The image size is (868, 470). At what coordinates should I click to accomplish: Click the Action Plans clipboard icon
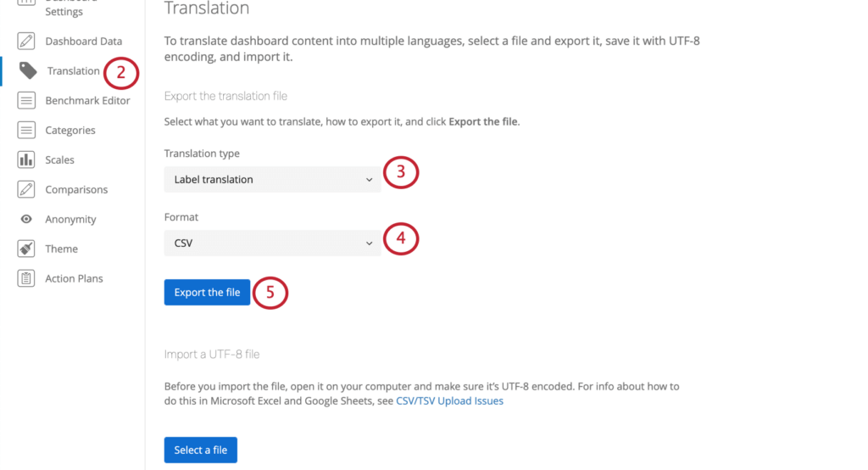tap(26, 278)
